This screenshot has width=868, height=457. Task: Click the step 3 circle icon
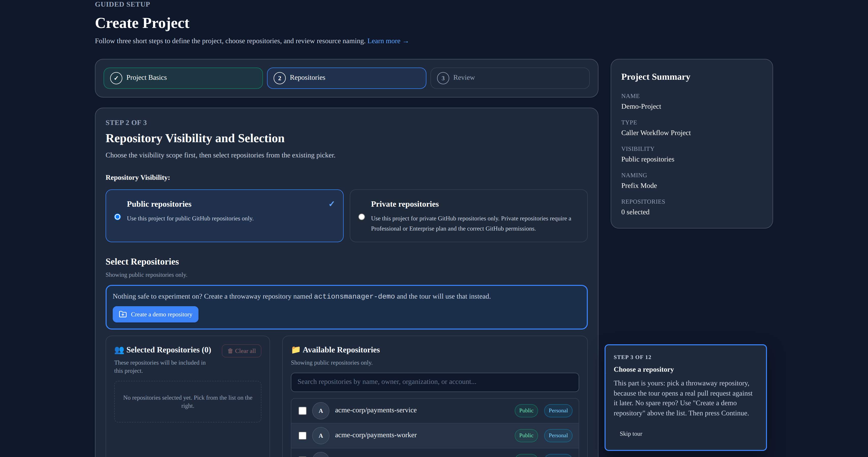coord(443,78)
